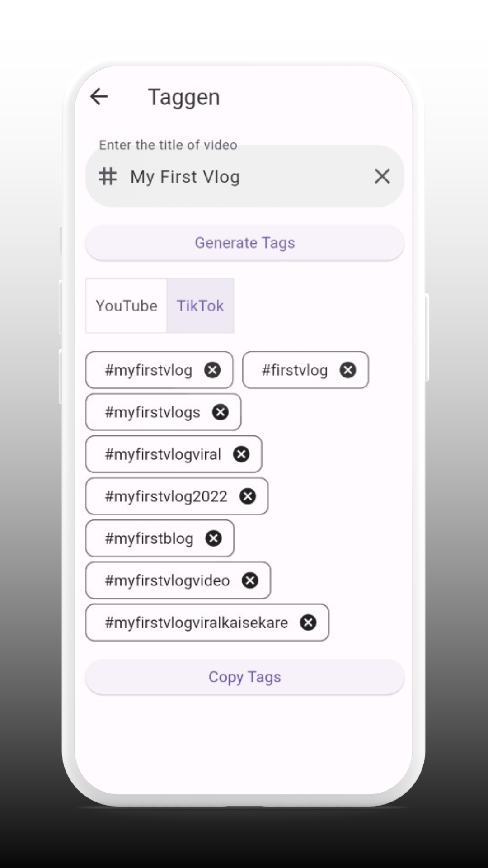Remove the #firstvlog tag

pyautogui.click(x=347, y=370)
